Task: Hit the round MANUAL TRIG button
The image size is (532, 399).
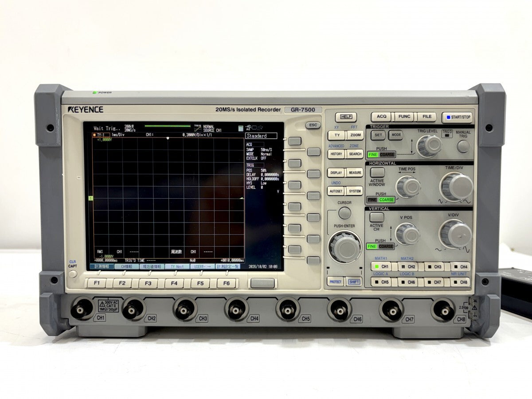Action: coord(463,146)
